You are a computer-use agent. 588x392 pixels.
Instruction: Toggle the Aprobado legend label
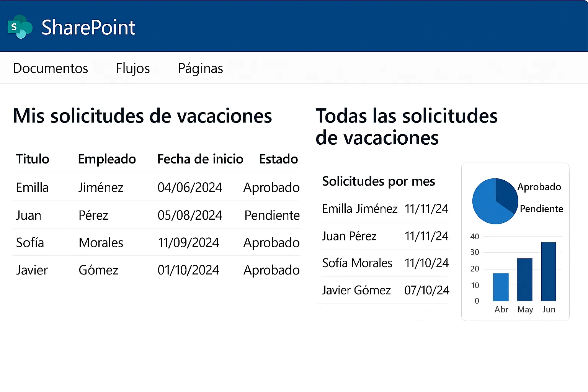539,187
